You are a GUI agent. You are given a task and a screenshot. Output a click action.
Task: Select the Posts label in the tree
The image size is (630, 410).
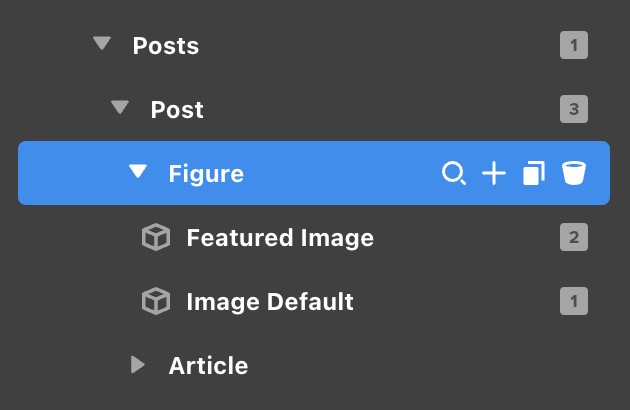coord(166,46)
